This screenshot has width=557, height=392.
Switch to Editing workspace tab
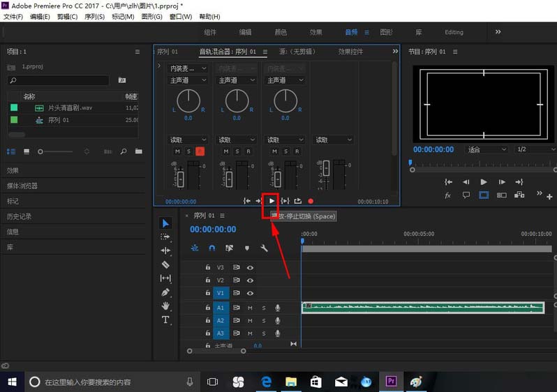point(454,32)
